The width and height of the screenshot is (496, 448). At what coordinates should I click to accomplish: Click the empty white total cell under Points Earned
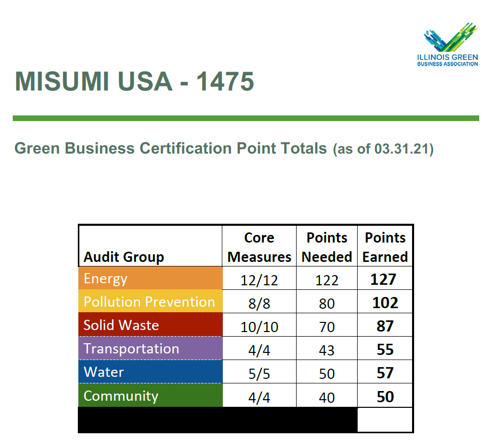(x=385, y=420)
